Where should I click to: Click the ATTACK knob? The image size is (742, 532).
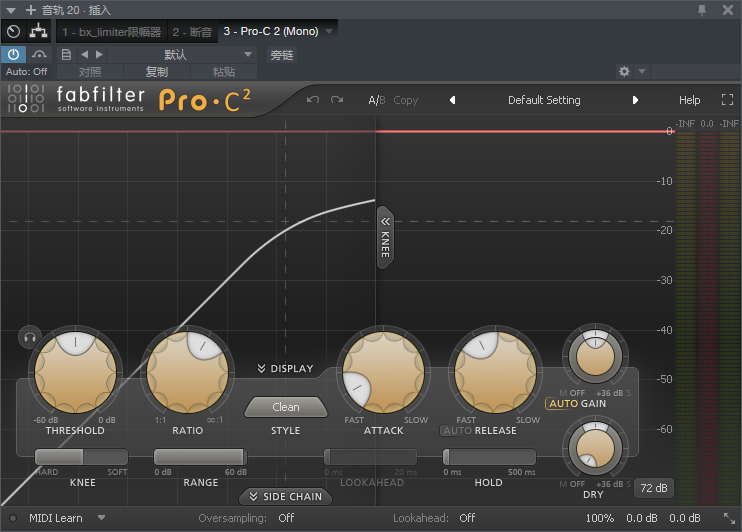(x=383, y=372)
